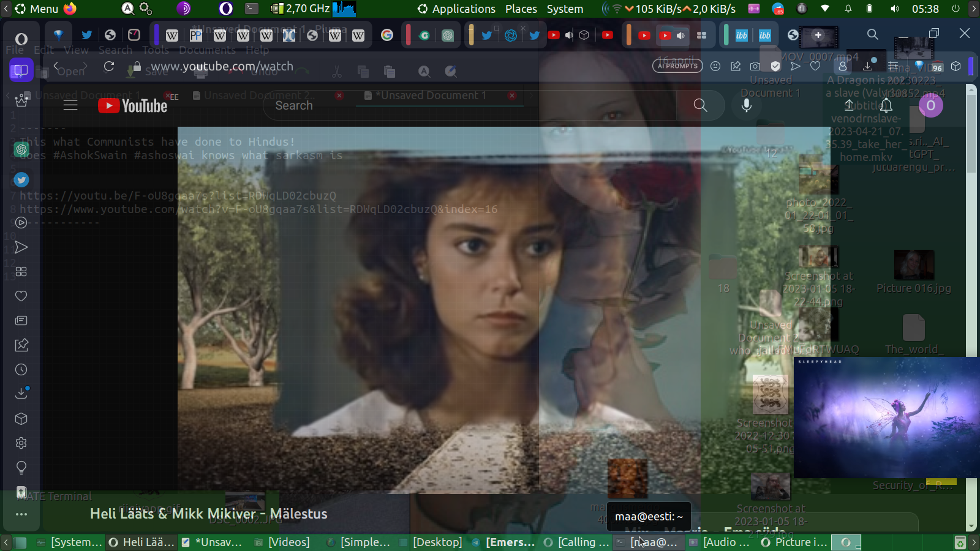Click the video title Heli Lääts & Mikk Mikiver

(x=209, y=514)
